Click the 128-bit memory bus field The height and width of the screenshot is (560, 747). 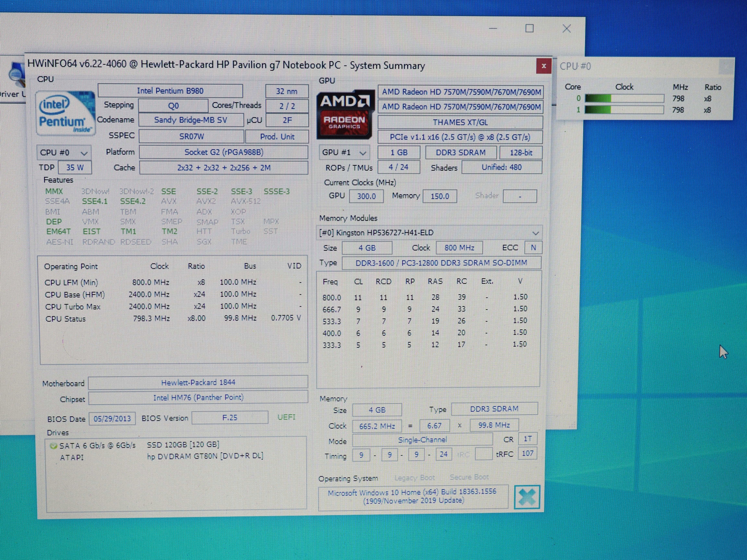pyautogui.click(x=521, y=153)
